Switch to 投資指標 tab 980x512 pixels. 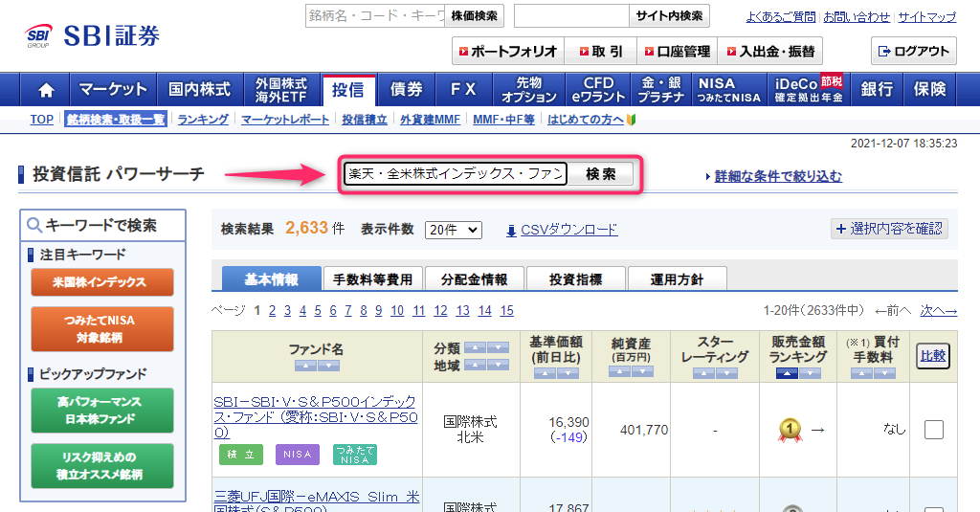pyautogui.click(x=575, y=279)
